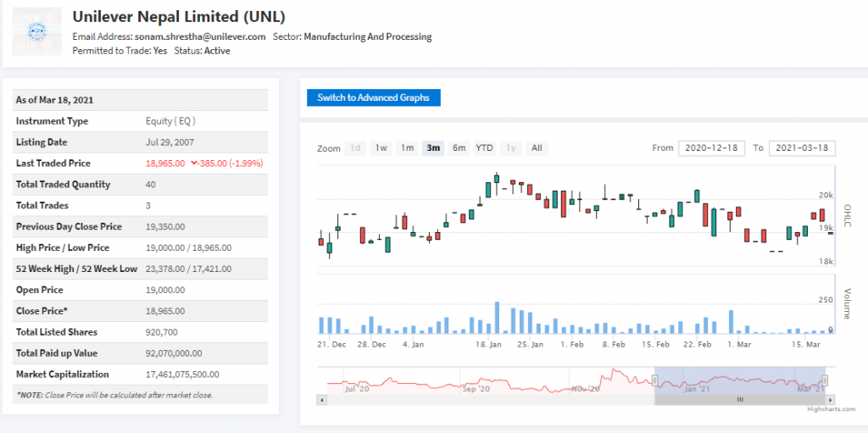Image resolution: width=868 pixels, height=433 pixels.
Task: Click Market Capitalization value 17,461,075,500.00
Action: (x=182, y=375)
